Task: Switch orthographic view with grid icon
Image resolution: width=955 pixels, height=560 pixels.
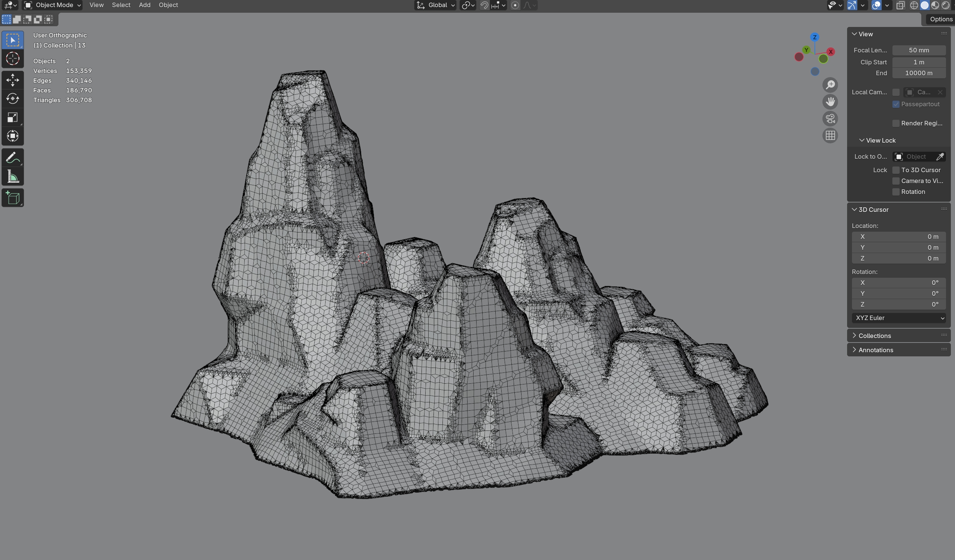Action: [830, 136]
